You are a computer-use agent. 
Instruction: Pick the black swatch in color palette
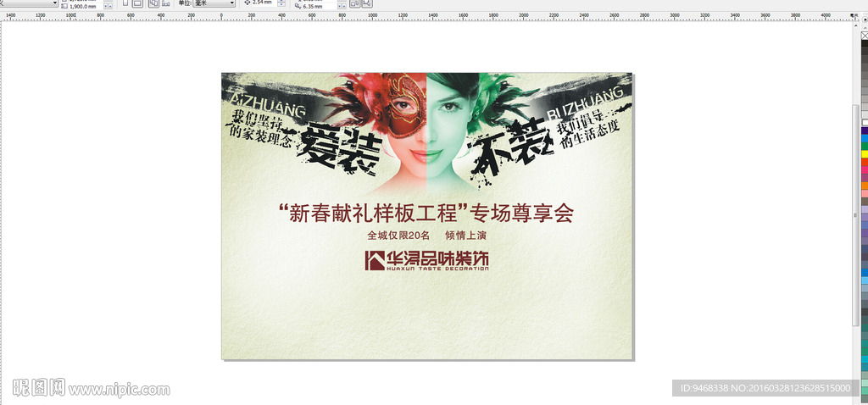click(865, 44)
